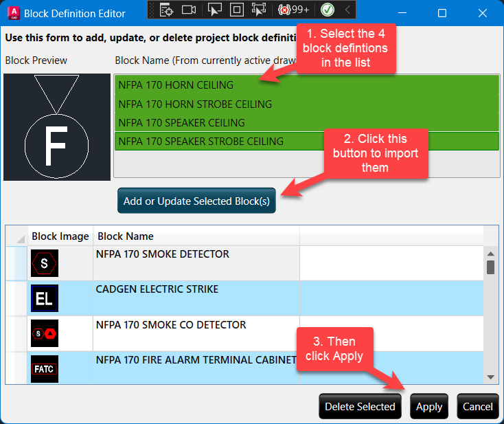Open the live visual tree debug icon
Screen dimensions: 504x424
[166, 10]
